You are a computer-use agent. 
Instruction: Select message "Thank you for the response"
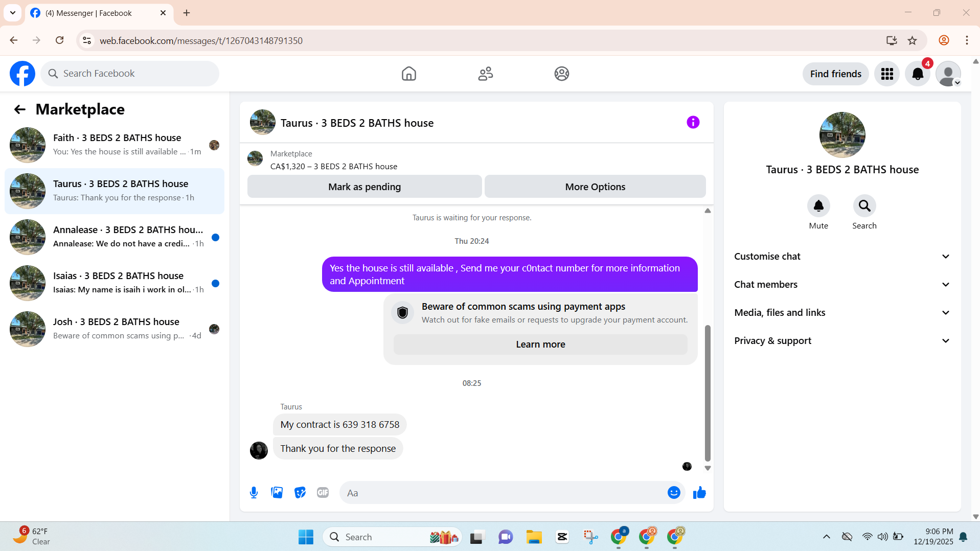tap(338, 449)
